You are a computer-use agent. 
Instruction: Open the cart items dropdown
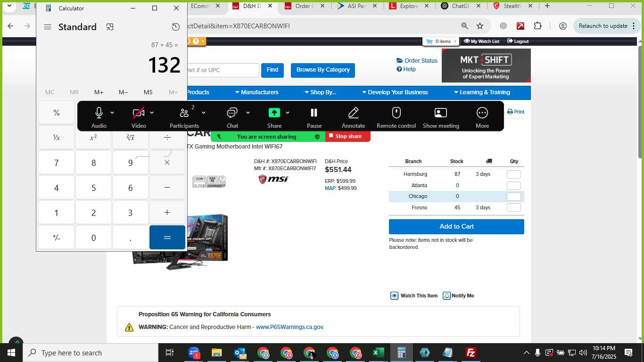(441, 41)
